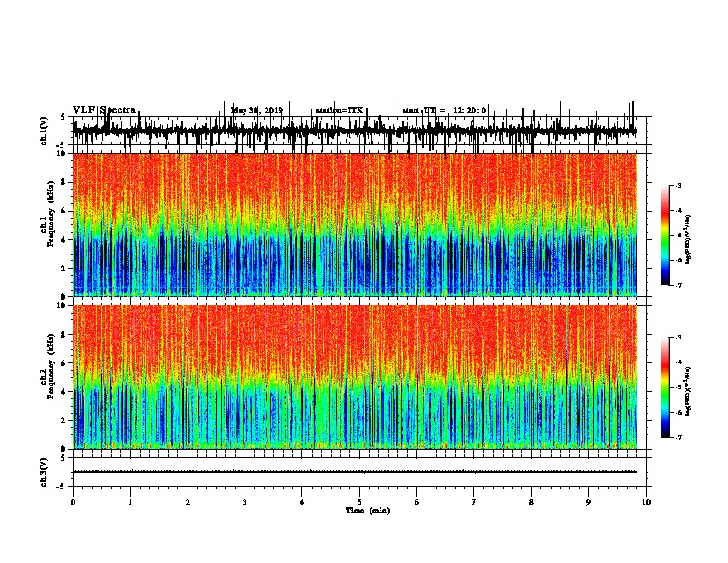Click time axis tick label 1
Image resolution: width=728 pixels, height=563 pixels.
tap(130, 502)
